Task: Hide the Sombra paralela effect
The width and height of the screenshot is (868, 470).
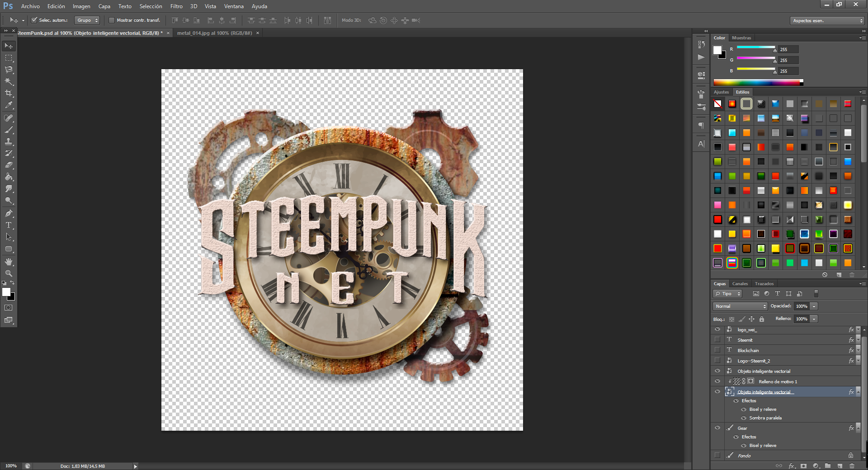Action: [744, 418]
